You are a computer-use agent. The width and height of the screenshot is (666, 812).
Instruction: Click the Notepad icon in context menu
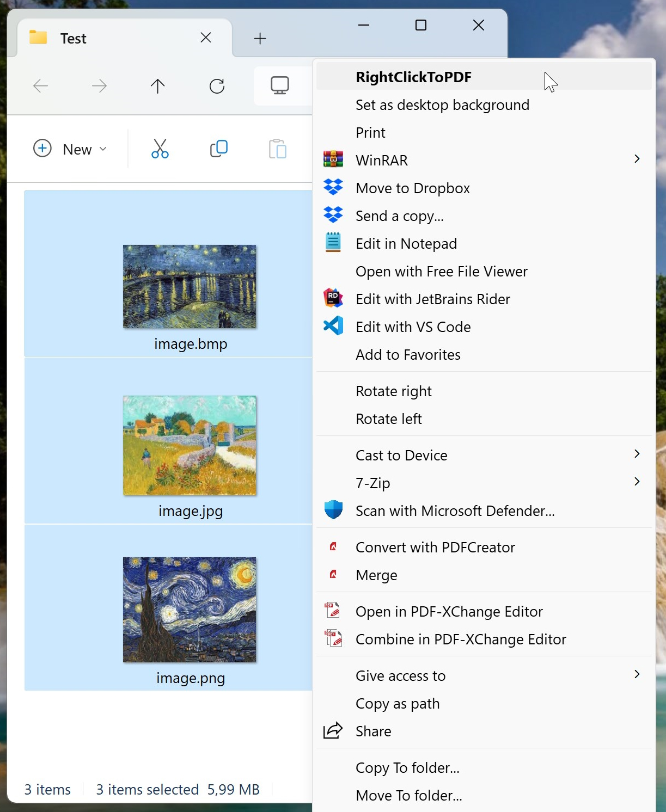coord(333,243)
